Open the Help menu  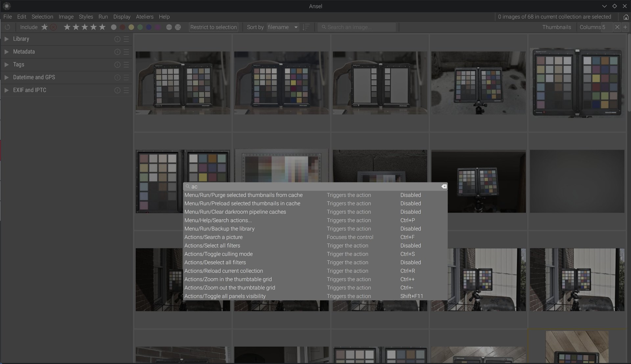point(164,17)
